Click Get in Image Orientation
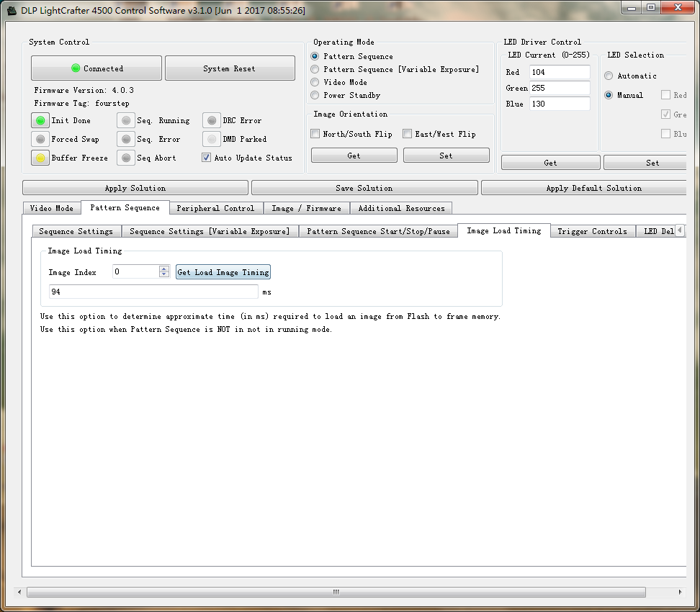700x612 pixels. 354,156
